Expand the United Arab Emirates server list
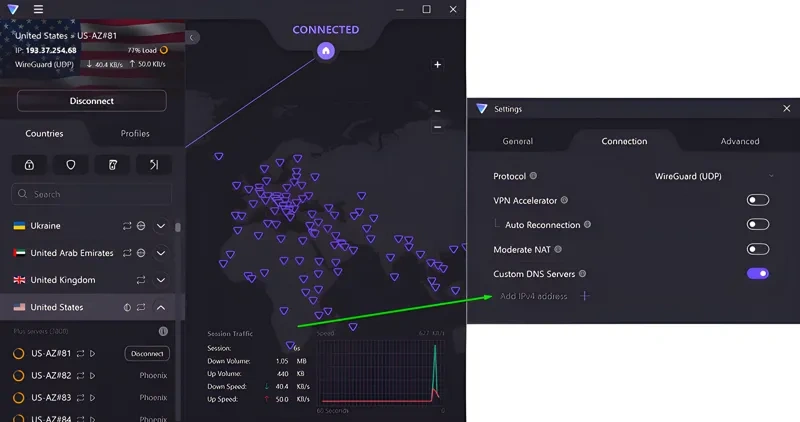800x422 pixels. [161, 253]
